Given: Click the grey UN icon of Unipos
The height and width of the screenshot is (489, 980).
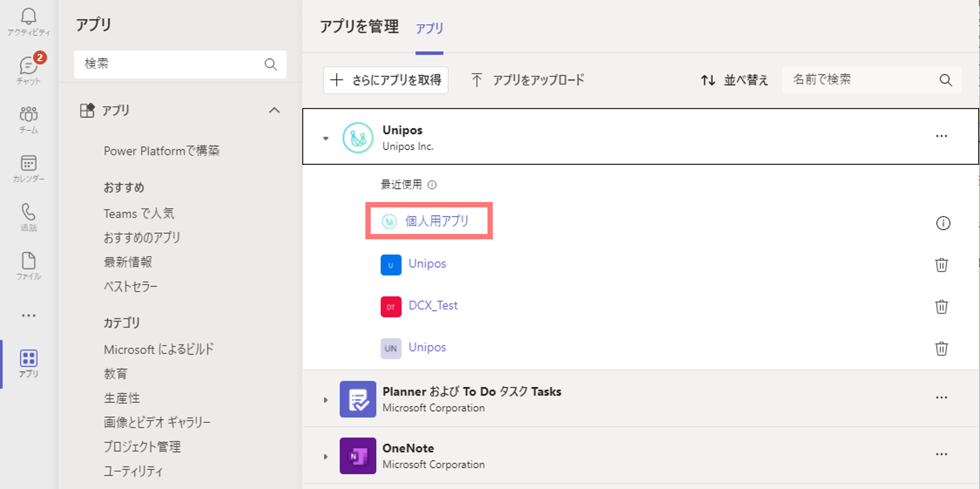Looking at the screenshot, I should pos(391,349).
